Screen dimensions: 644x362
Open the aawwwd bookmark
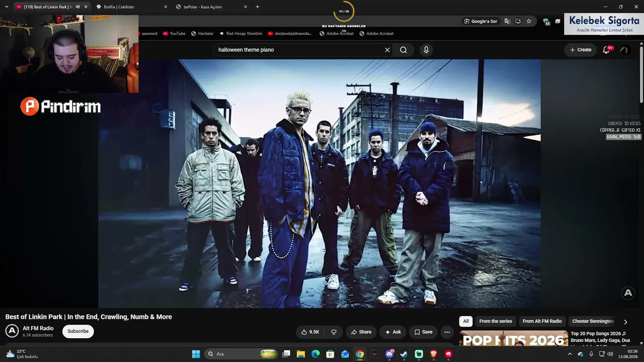click(148, 34)
